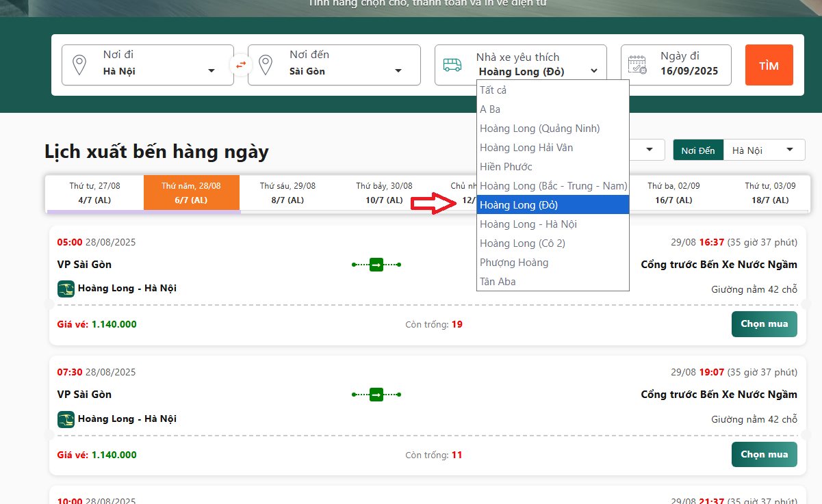Image resolution: width=822 pixels, height=504 pixels.
Task: Click Chọn mua for the 07:30 trip
Action: (764, 455)
